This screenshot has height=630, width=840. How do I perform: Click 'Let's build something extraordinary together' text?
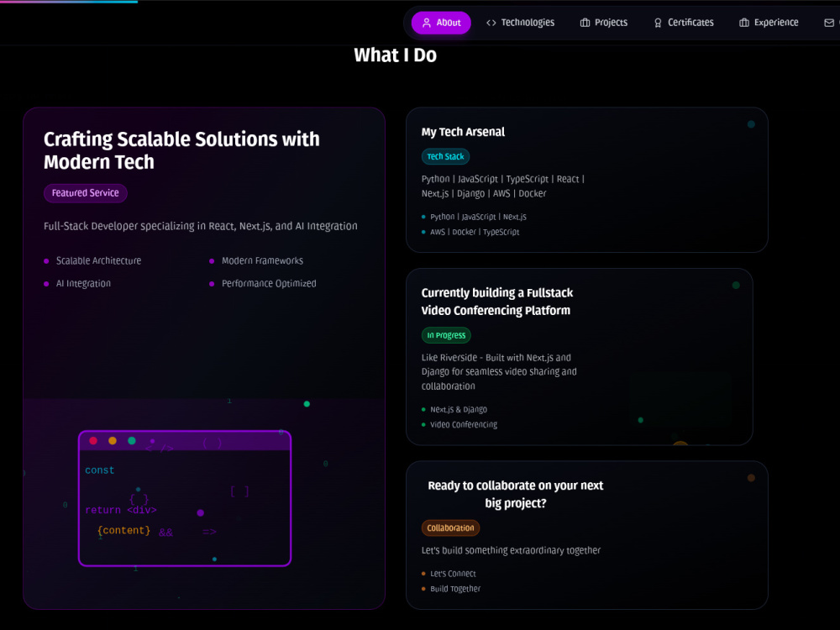pyautogui.click(x=511, y=550)
